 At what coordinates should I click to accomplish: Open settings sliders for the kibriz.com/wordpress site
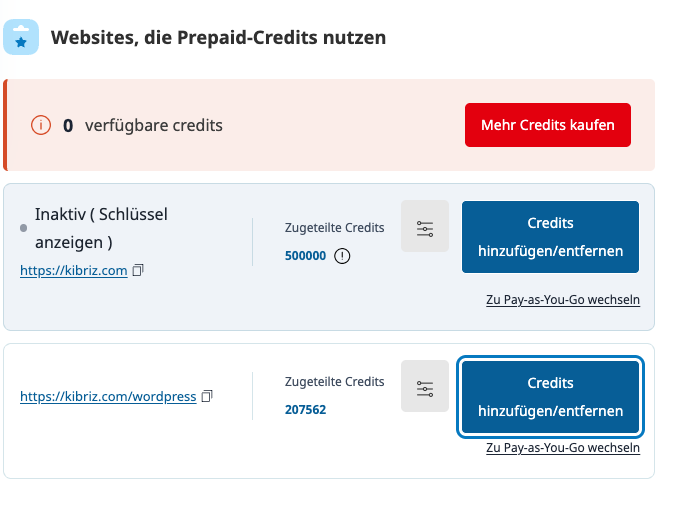click(x=425, y=387)
